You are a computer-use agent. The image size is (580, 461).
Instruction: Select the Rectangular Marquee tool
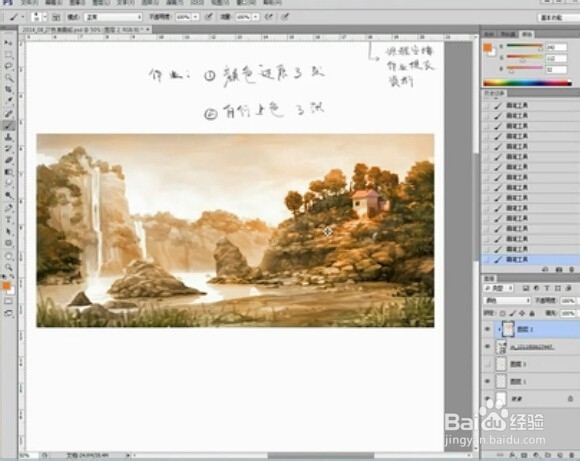8,54
